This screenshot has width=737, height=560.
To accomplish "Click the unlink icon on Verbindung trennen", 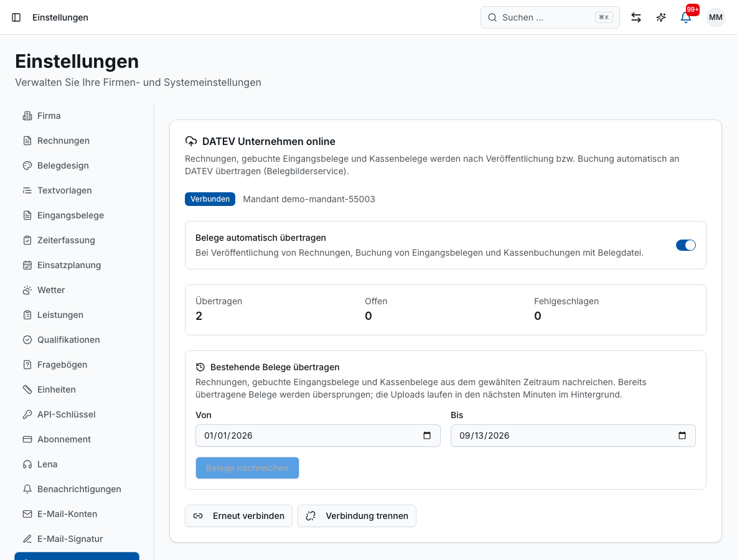I will pyautogui.click(x=311, y=516).
